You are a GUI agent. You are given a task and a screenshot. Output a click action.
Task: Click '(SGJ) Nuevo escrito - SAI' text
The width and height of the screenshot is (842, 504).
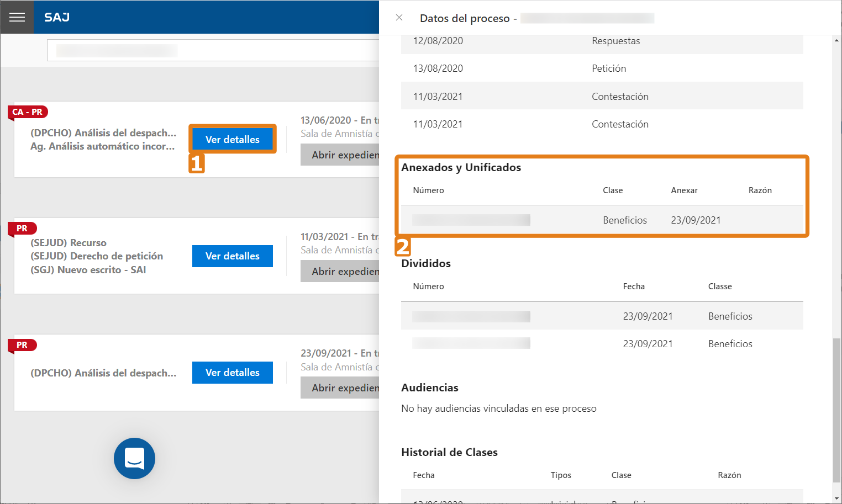click(88, 270)
